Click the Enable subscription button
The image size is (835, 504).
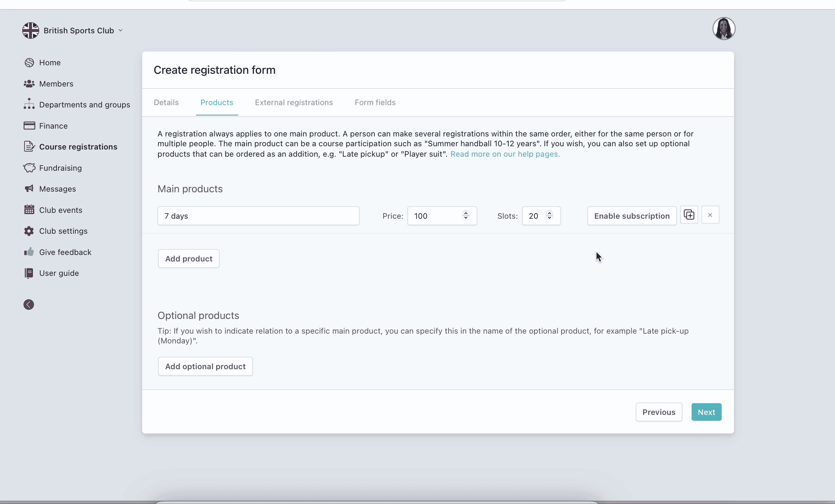click(632, 216)
